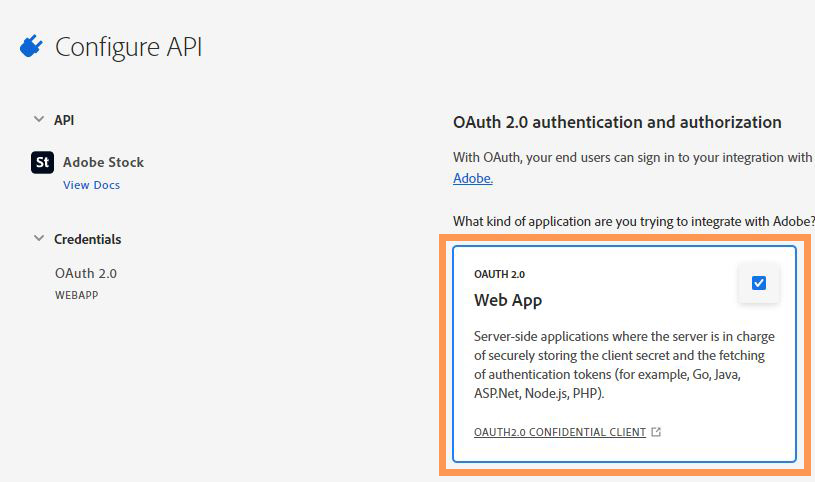The width and height of the screenshot is (815, 482).
Task: Select OAuth 2.0 in the Credentials list
Action: [86, 273]
